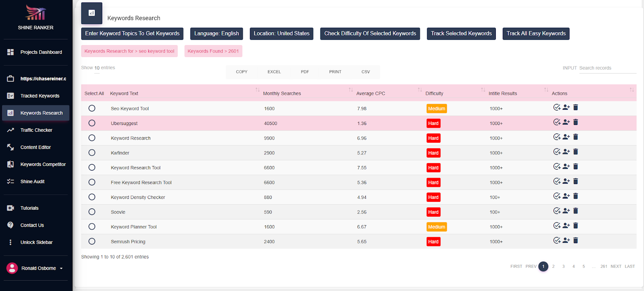Change the Show 10 entries count
The width and height of the screenshot is (644, 291).
(97, 68)
